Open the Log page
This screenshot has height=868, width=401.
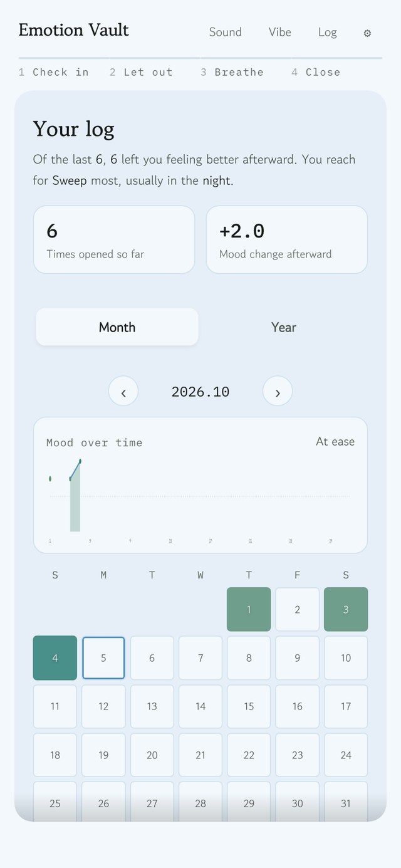click(328, 32)
